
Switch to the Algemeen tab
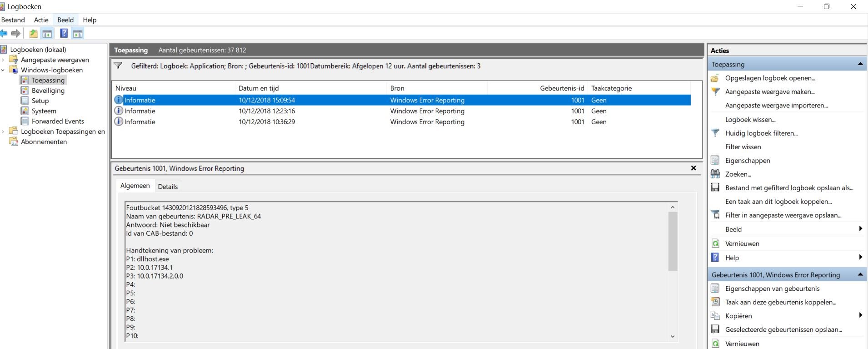click(135, 186)
